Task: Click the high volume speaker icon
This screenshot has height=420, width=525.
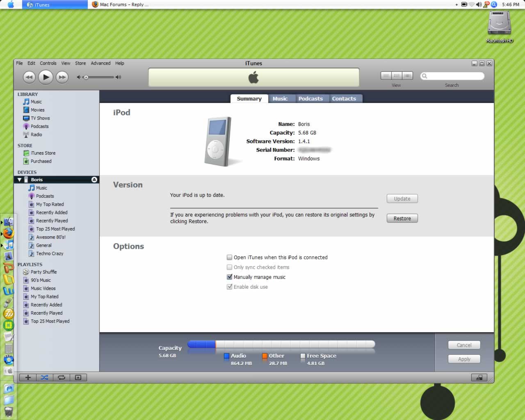Action: click(x=118, y=77)
